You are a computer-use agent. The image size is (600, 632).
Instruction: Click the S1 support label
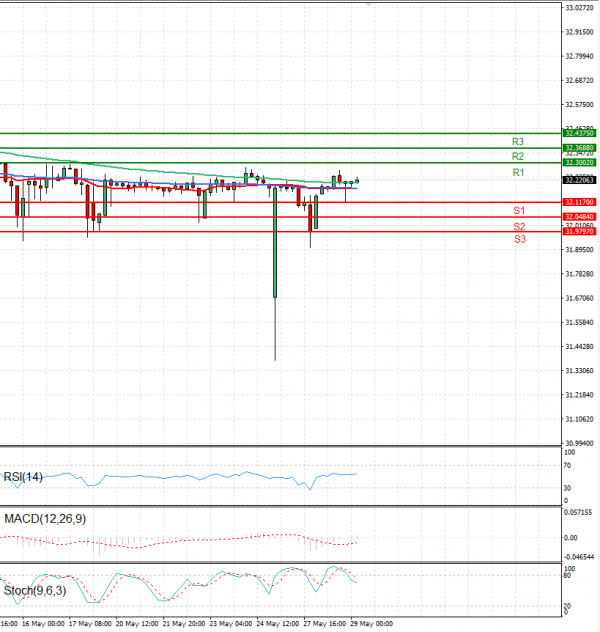[x=519, y=210]
